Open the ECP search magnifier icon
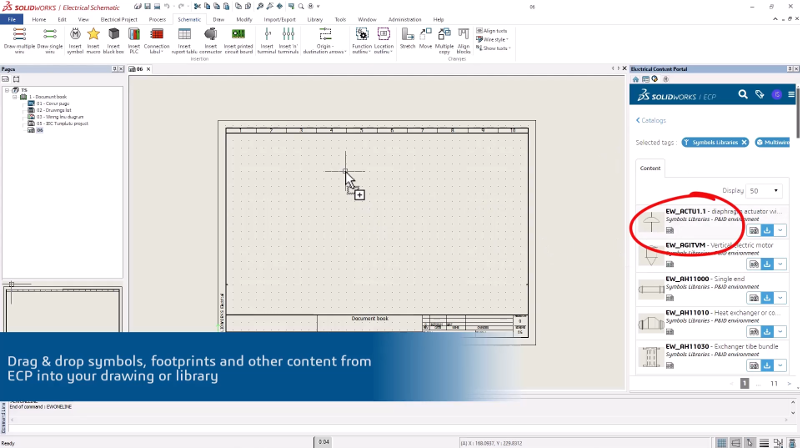The image size is (800, 448). click(743, 94)
